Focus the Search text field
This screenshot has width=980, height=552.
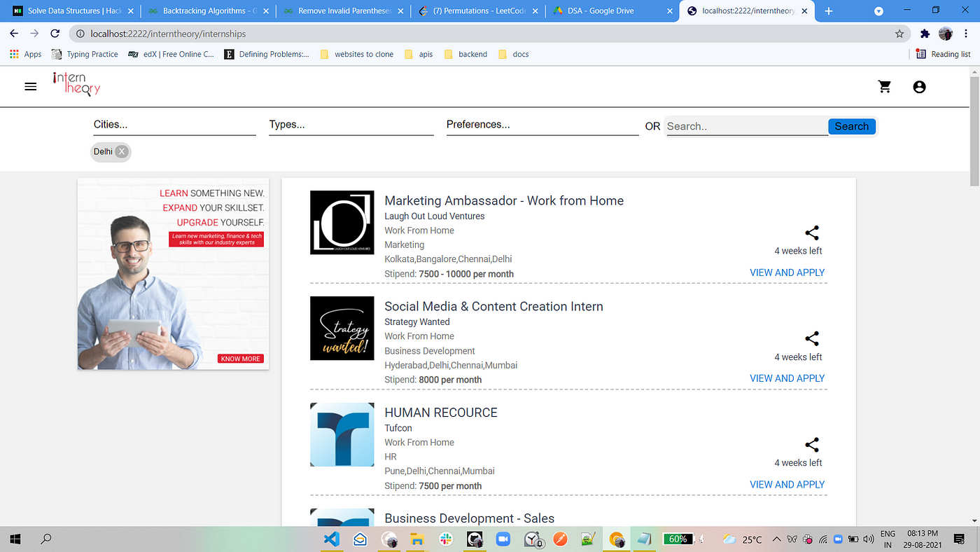coord(746,126)
